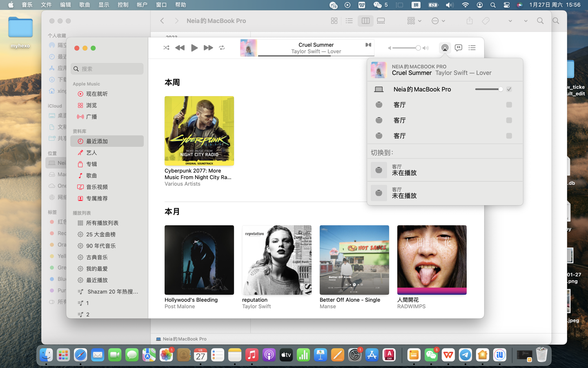This screenshot has height=368, width=588.
Task: Toggle shuffle in Music toolbar
Action: pos(166,48)
